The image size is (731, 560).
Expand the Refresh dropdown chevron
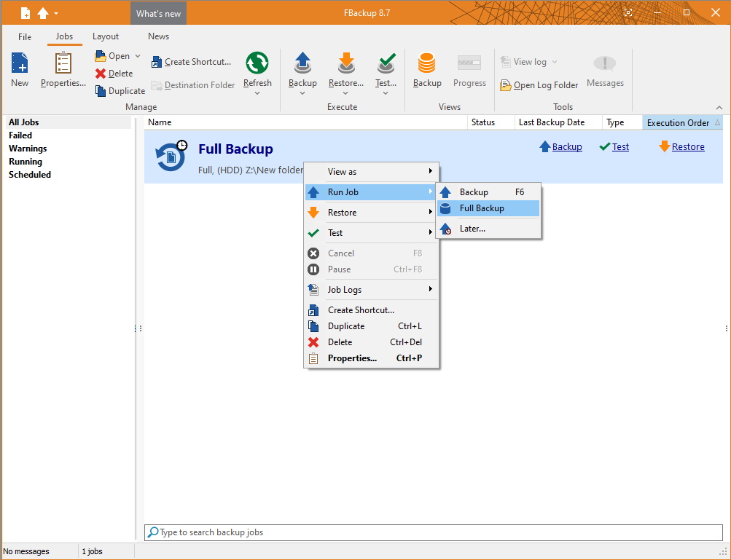pyautogui.click(x=257, y=93)
